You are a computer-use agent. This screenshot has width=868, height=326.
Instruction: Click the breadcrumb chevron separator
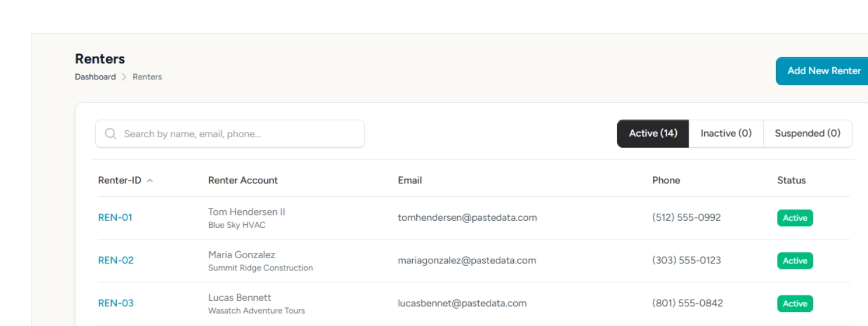[124, 77]
